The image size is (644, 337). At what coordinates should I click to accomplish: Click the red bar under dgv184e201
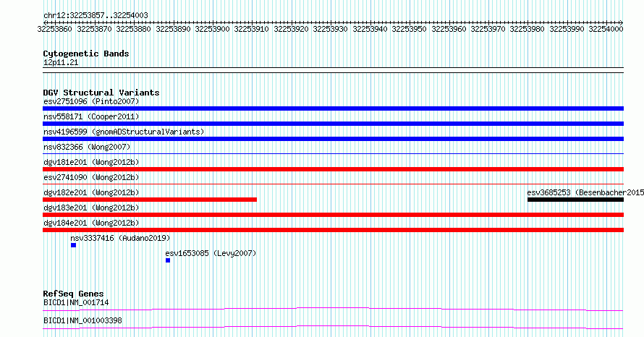333,230
